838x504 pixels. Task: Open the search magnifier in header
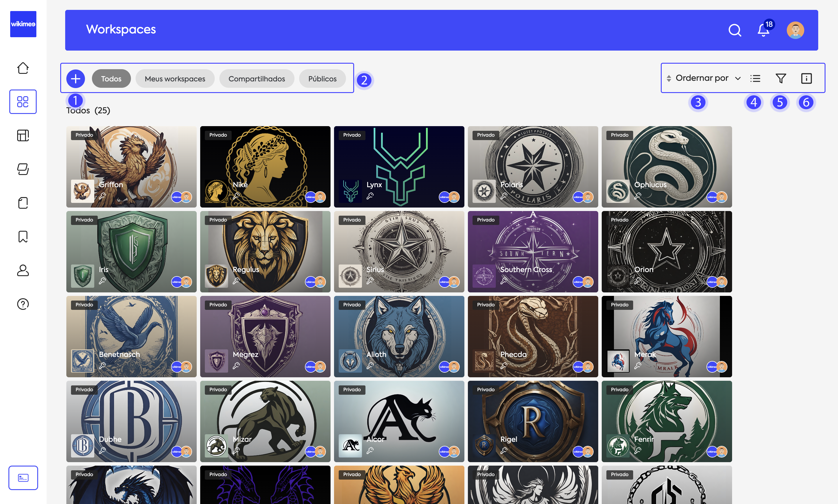coord(735,30)
